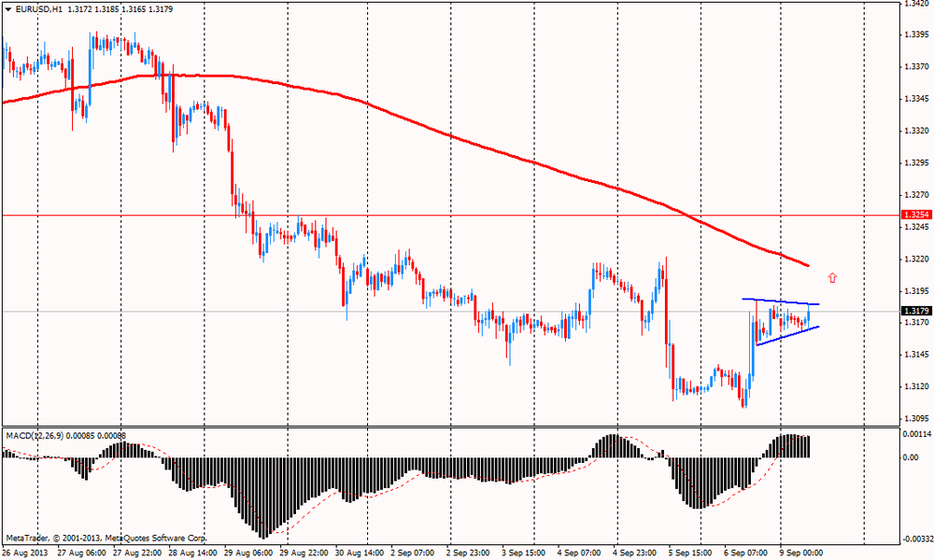Screen dimensions: 934x560
Task: Click the 6 Sep 07:00 time label
Action: click(745, 553)
